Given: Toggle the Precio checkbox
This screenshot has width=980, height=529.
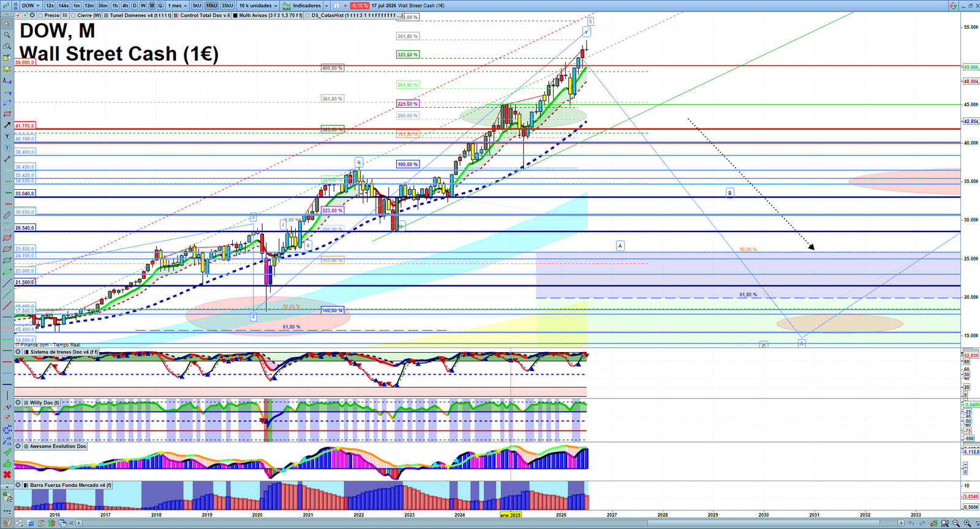Looking at the screenshot, I should pyautogui.click(x=40, y=15).
